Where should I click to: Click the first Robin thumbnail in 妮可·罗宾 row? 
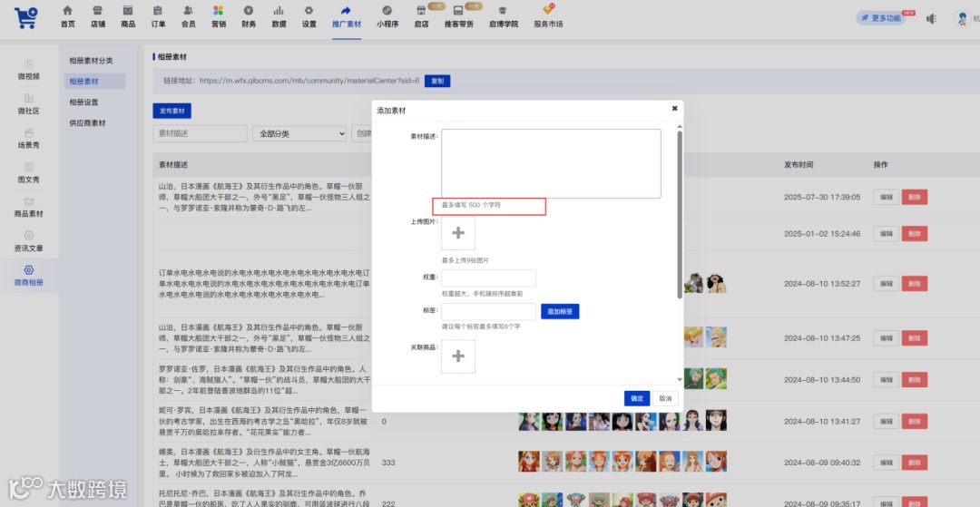[529, 420]
